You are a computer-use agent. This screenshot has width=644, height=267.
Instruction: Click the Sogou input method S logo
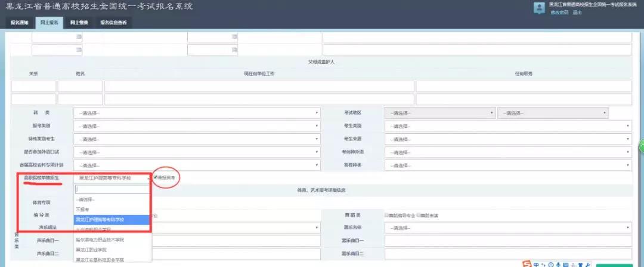pyautogui.click(x=528, y=263)
